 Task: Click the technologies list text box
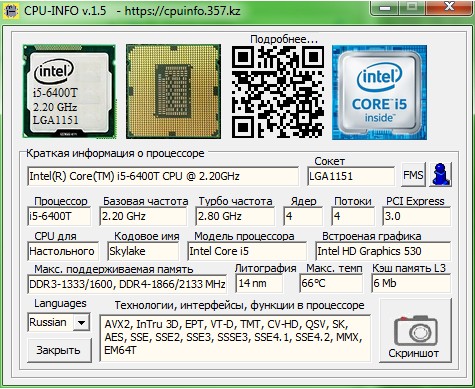click(235, 338)
